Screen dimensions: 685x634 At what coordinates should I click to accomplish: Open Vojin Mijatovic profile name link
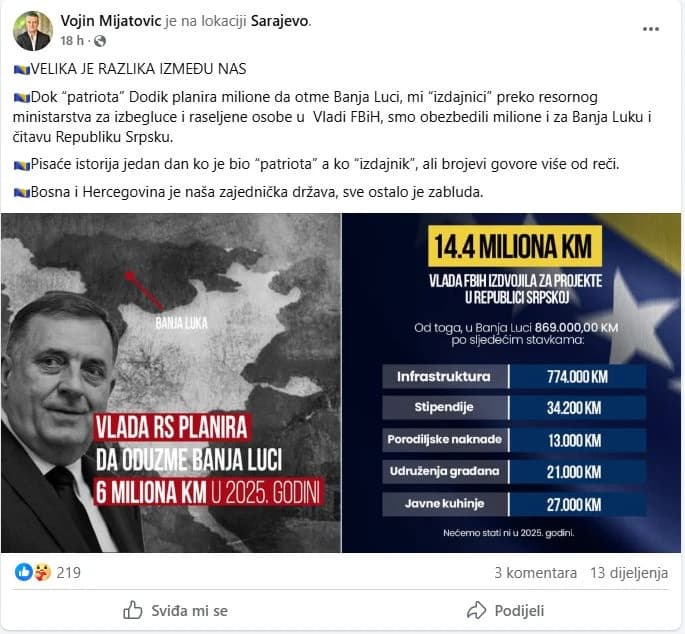(111, 21)
